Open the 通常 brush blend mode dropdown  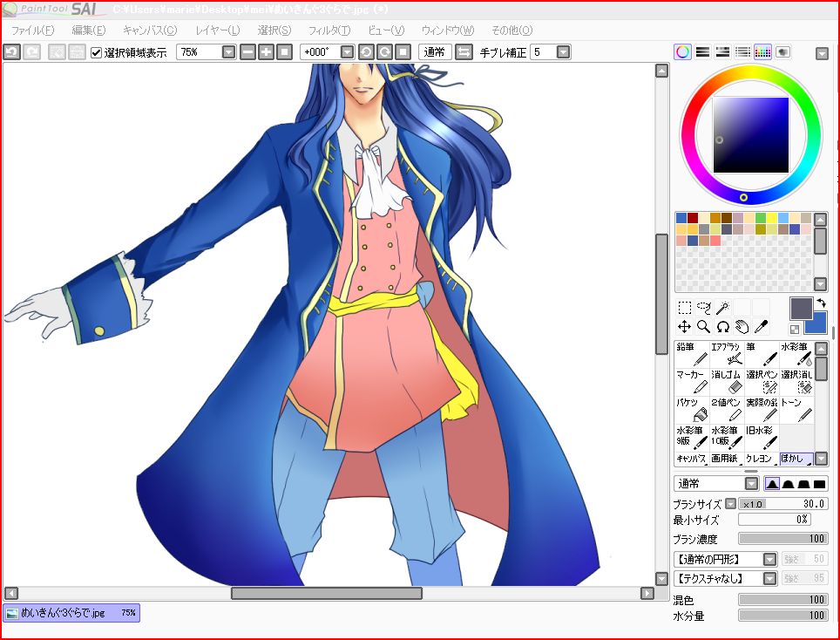[x=752, y=484]
